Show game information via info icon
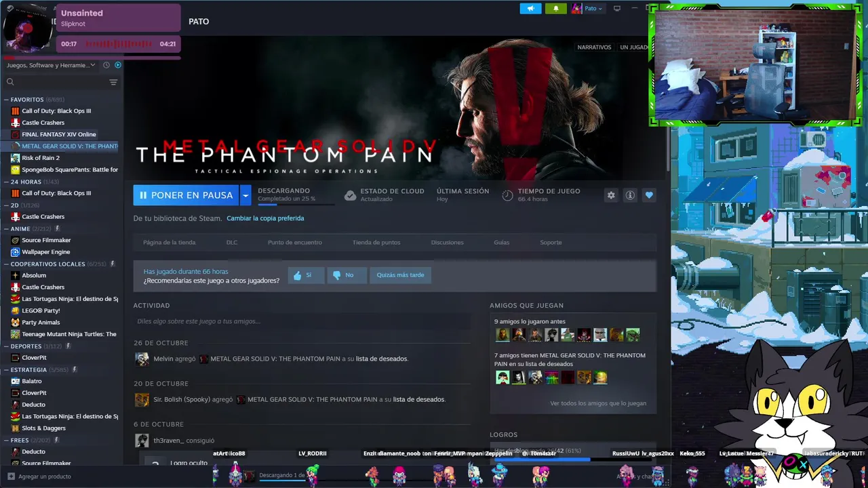The width and height of the screenshot is (868, 488). pos(630,195)
